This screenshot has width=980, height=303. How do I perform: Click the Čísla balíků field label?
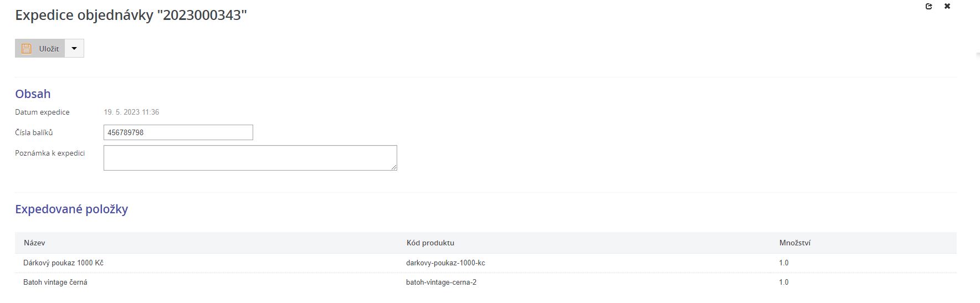pos(34,133)
